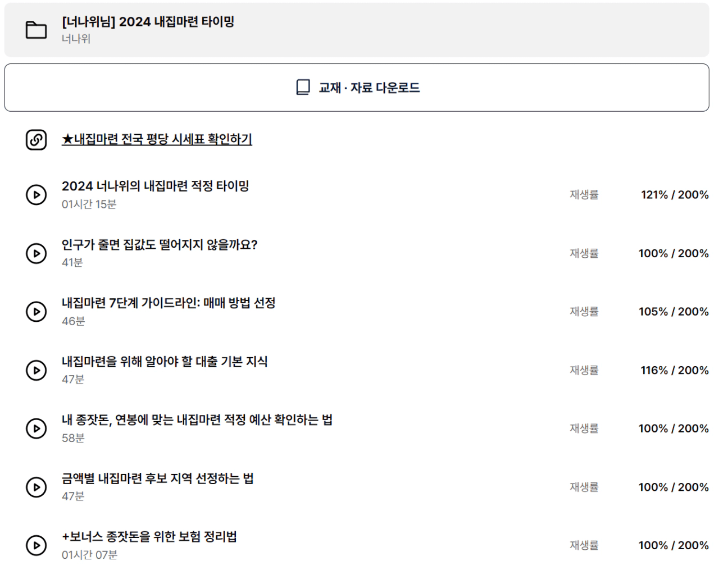Image resolution: width=728 pixels, height=570 pixels.
Task: Click the 100% / 200% value for 보험 정리법
Action: click(x=674, y=545)
